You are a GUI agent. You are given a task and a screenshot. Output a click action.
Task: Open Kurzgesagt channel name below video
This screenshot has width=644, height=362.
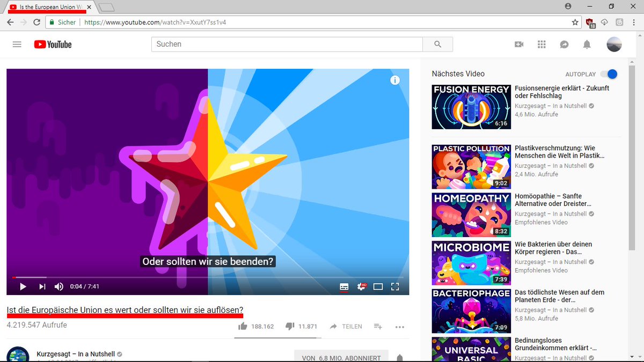click(x=76, y=354)
